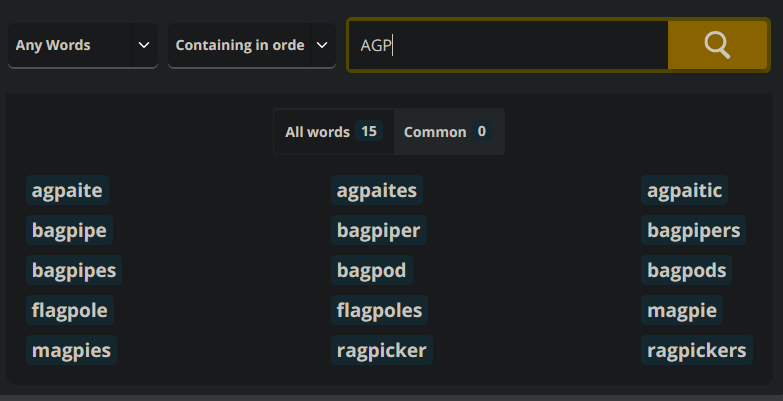View the word flagpole
Screen dimensions: 783x401
point(70,310)
